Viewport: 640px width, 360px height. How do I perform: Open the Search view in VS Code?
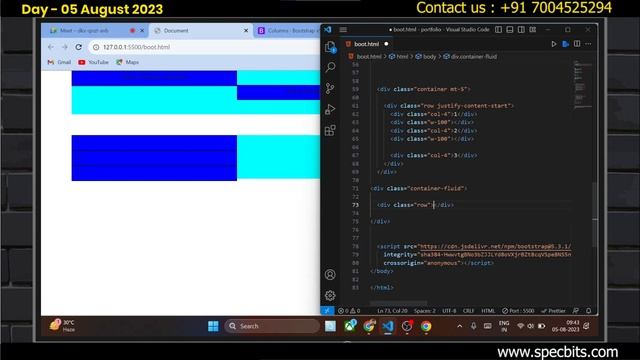[x=330, y=67]
